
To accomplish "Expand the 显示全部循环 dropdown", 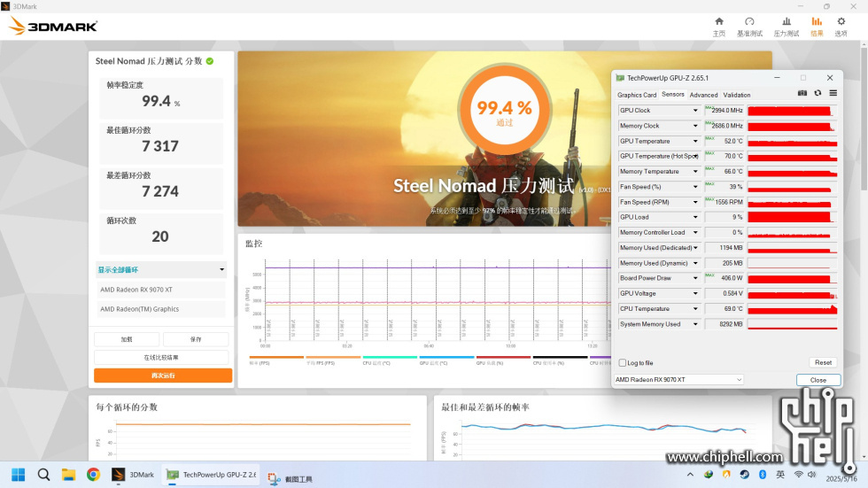I will [161, 269].
